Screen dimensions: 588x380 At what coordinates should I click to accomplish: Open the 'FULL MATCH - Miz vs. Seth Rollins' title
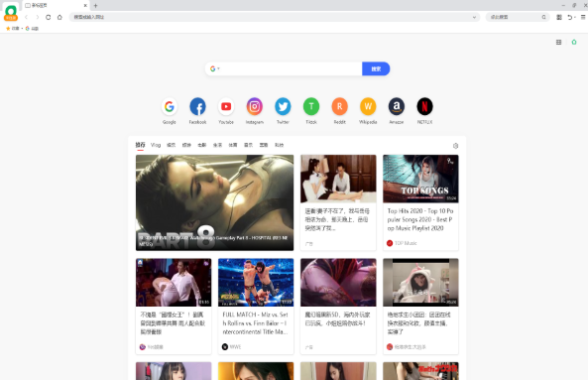tap(256, 323)
